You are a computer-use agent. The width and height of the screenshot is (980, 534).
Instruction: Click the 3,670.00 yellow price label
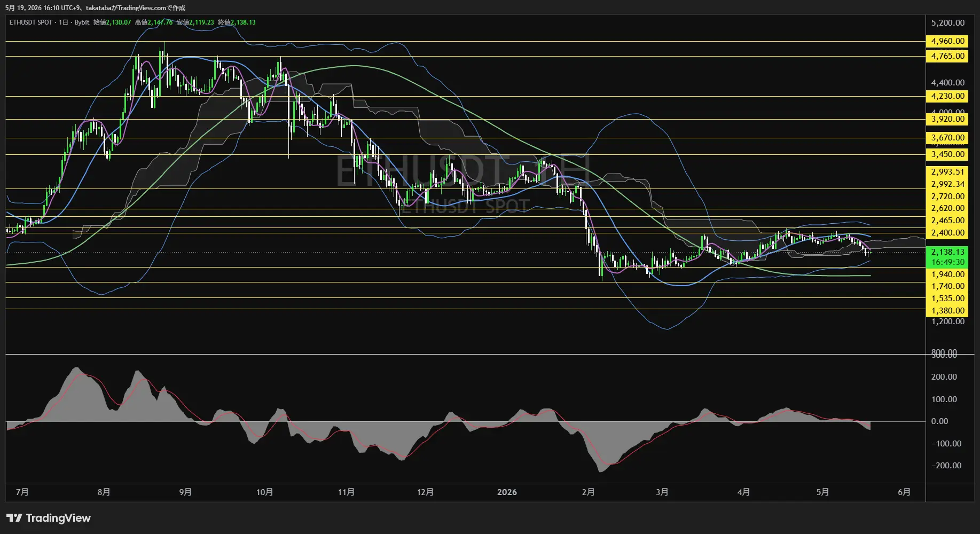tap(947, 138)
